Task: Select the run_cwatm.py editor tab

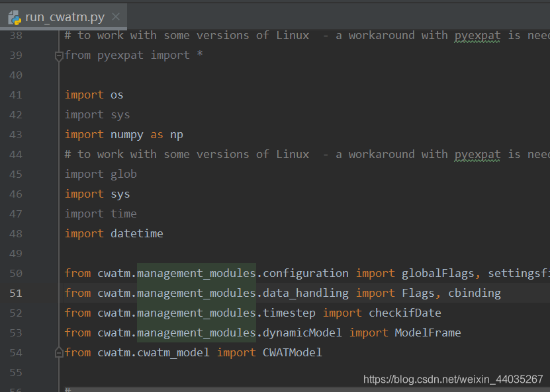Action: click(x=64, y=17)
